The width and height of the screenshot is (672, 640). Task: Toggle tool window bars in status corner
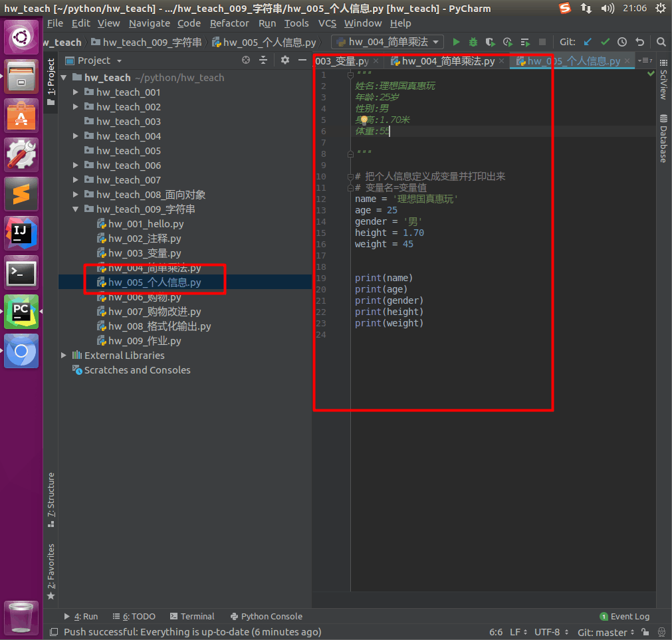54,632
